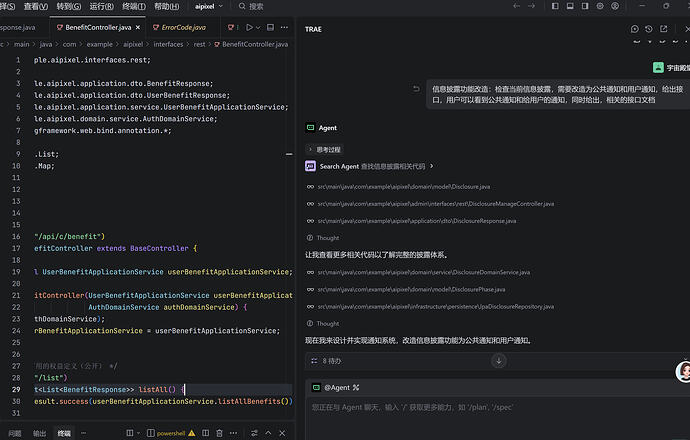Click the Agent chat input field
Image resolution: width=690 pixels, height=440 pixels.
point(497,414)
